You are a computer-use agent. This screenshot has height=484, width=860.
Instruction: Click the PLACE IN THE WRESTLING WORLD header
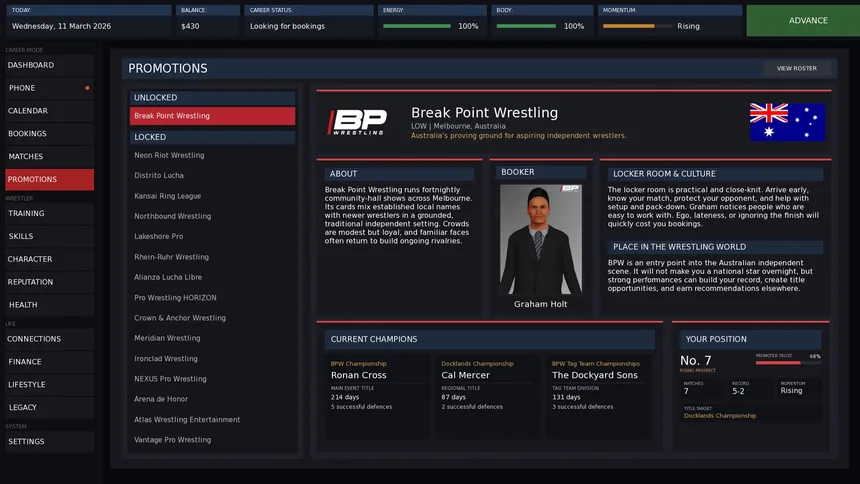pos(715,247)
